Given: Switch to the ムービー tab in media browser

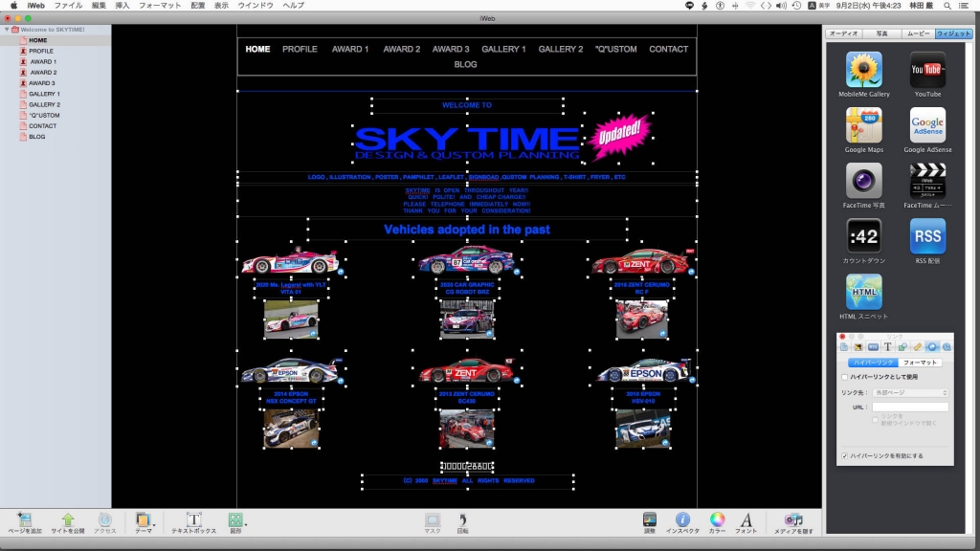Looking at the screenshot, I should [x=918, y=33].
